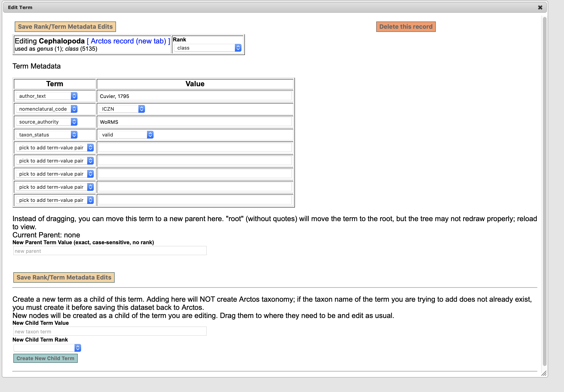Open the fourth pick to add term-value pair dropdown
Image resolution: width=564 pixels, height=392 pixels.
(55, 187)
